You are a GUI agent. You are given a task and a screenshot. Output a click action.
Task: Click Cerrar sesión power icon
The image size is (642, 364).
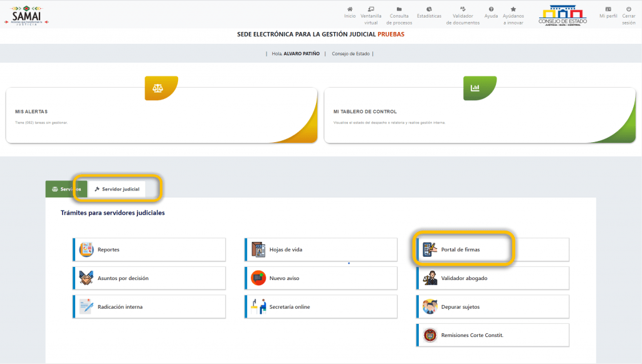click(628, 9)
